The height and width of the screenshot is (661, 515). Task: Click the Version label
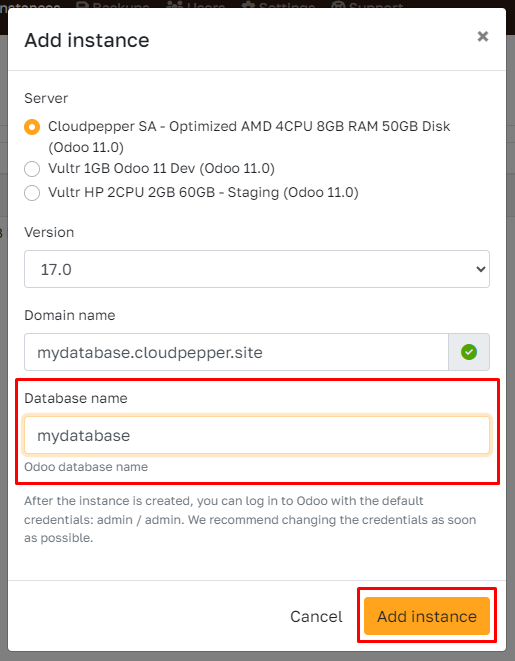coord(49,232)
